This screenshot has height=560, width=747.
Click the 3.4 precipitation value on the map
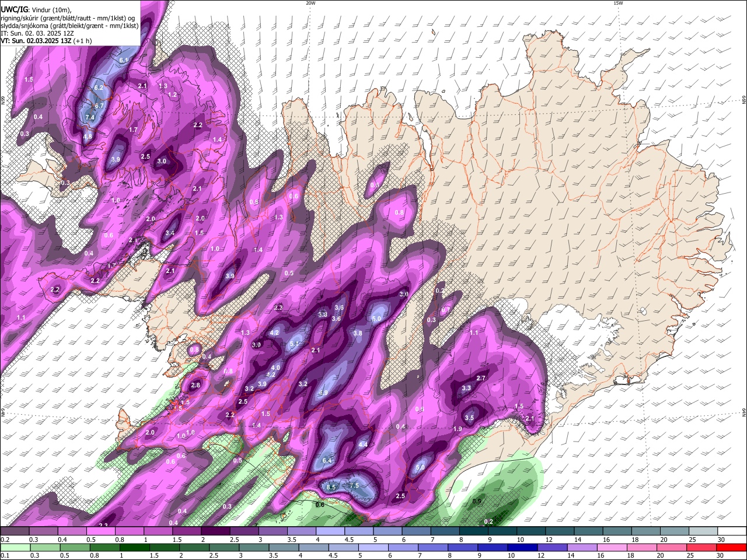[x=170, y=233]
